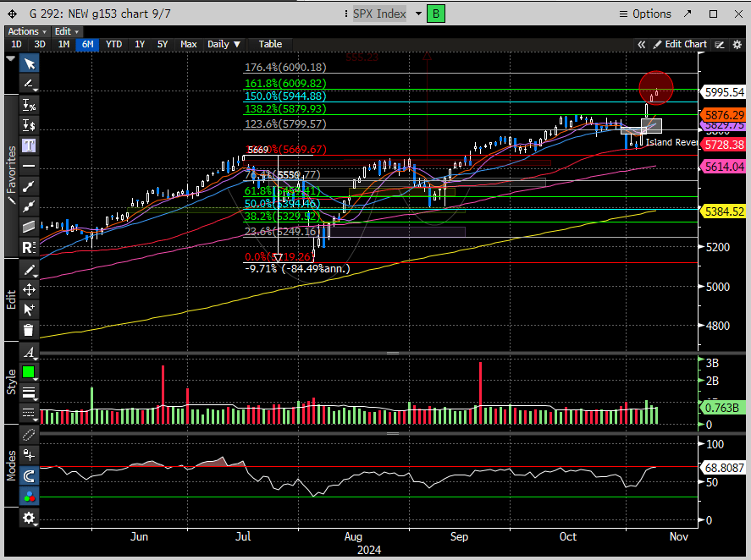Select the move annotation tool
Screen dimensions: 751x560
30,289
